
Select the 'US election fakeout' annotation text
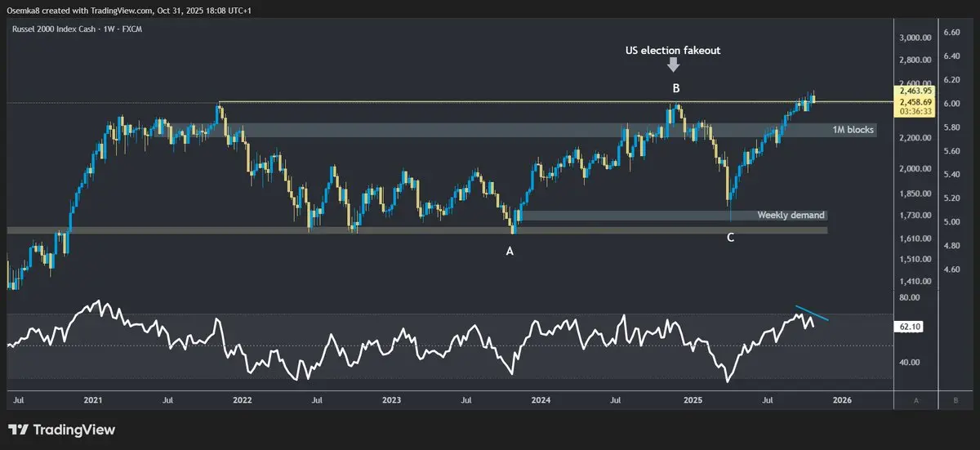pyautogui.click(x=674, y=50)
